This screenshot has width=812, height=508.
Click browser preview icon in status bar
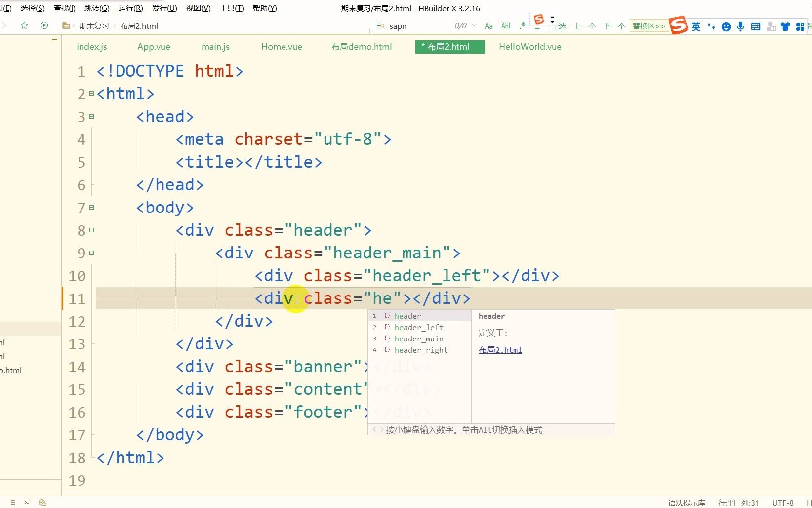click(x=42, y=502)
